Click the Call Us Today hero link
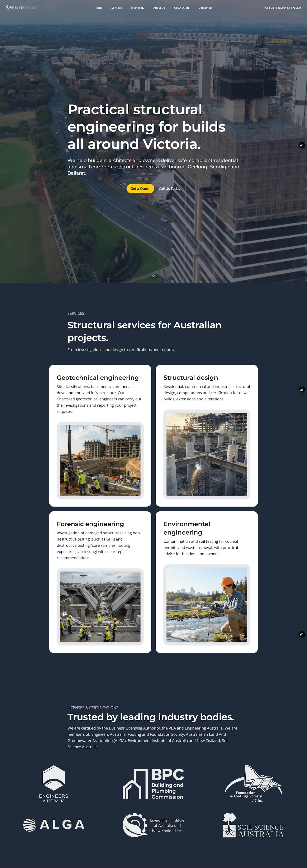 (169, 189)
